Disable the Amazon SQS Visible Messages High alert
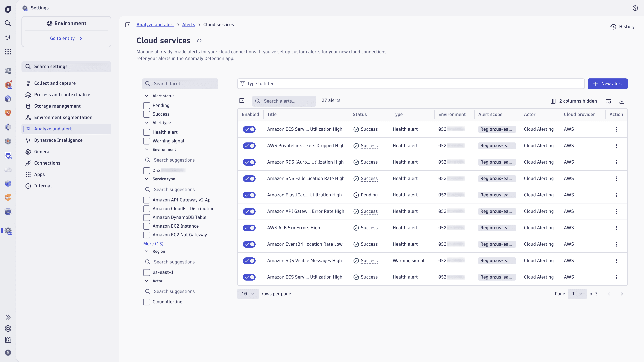Screen dimensions: 644x362 [249, 261]
